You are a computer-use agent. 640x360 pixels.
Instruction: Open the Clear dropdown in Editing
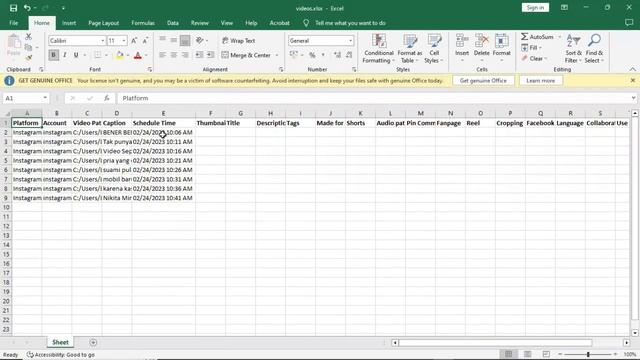coord(534,58)
